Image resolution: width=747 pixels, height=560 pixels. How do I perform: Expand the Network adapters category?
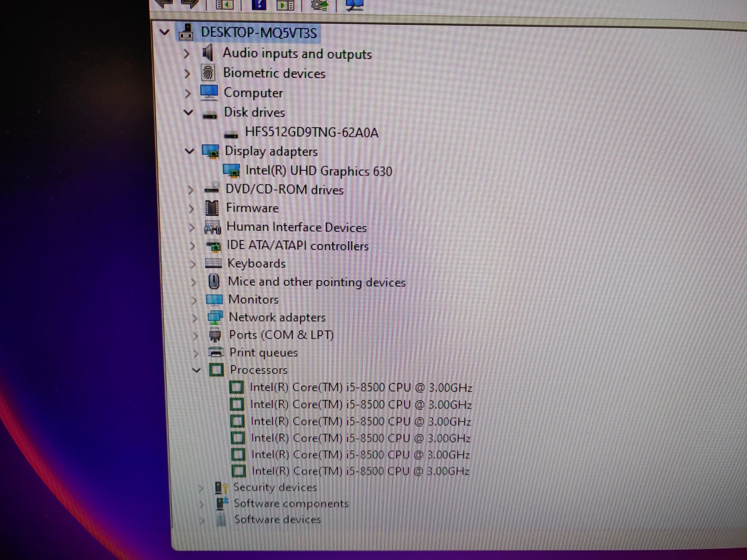point(195,318)
